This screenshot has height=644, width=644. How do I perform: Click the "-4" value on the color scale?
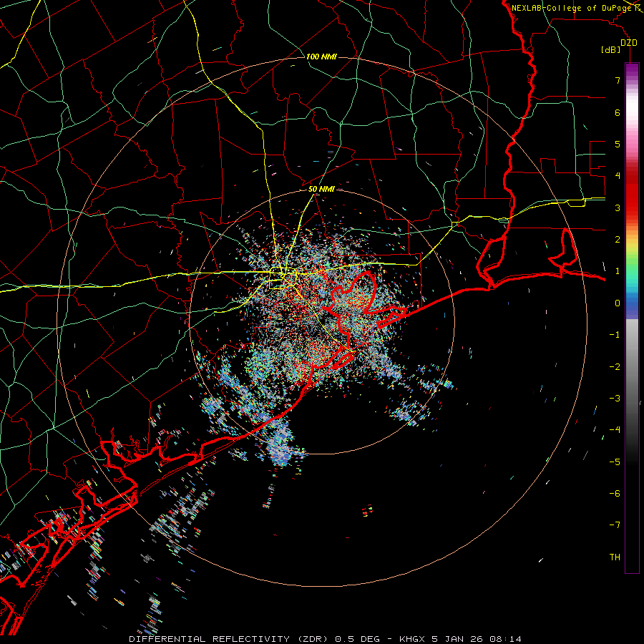[x=615, y=430]
